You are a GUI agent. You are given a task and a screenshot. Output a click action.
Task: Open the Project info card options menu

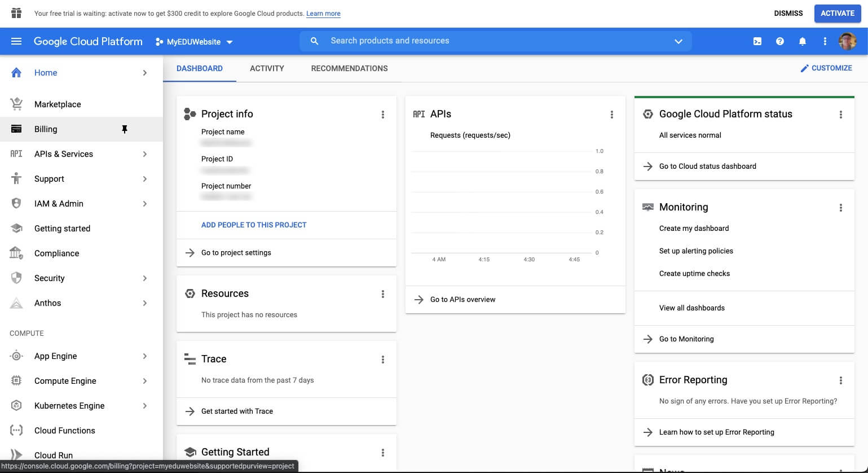click(383, 115)
